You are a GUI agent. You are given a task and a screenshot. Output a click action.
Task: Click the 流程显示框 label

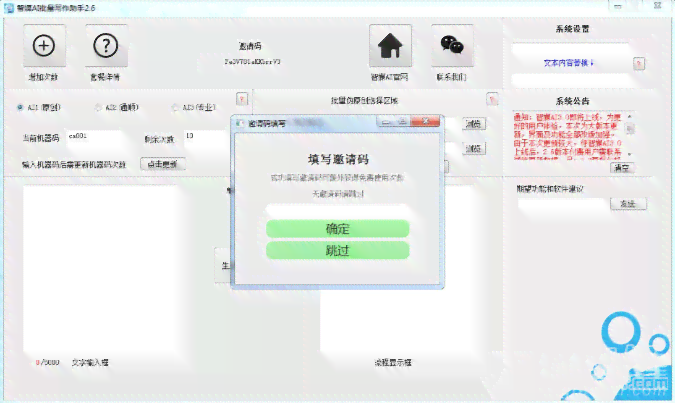point(393,363)
